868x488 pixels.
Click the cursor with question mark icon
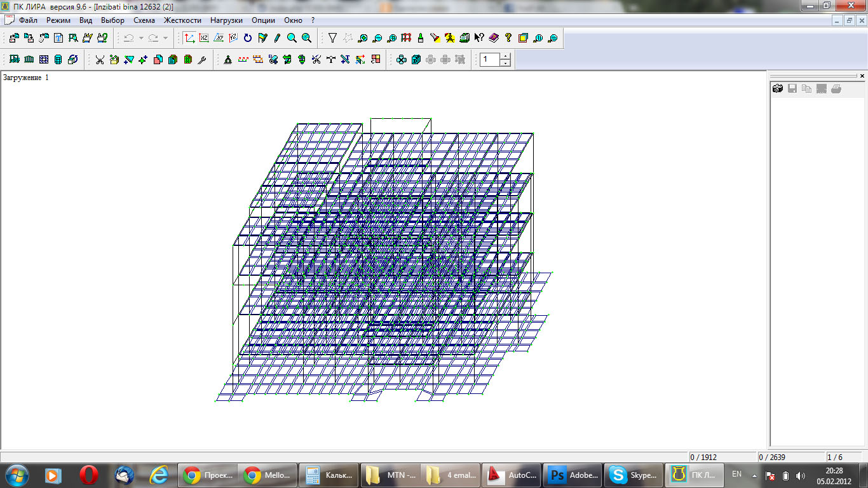click(479, 38)
